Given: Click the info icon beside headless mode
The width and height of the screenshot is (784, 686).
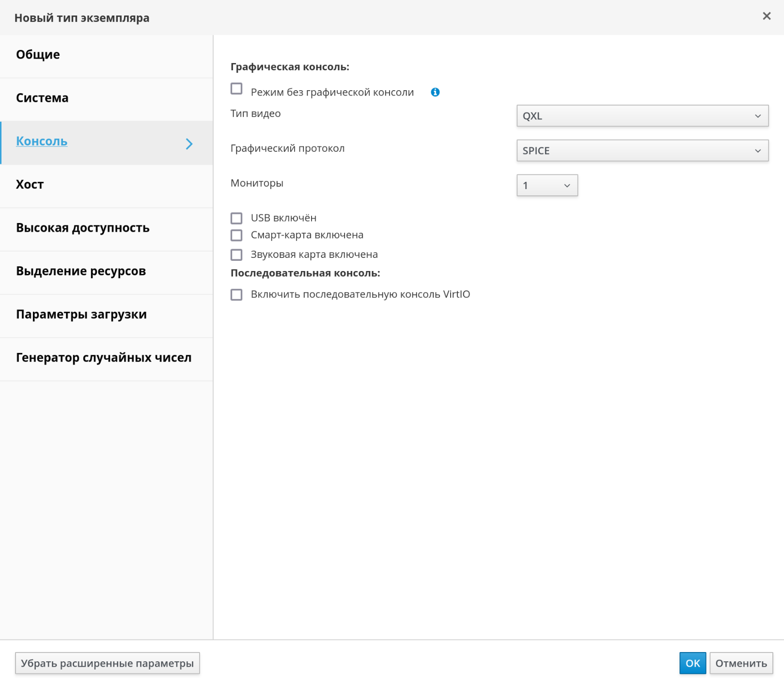Looking at the screenshot, I should click(435, 92).
